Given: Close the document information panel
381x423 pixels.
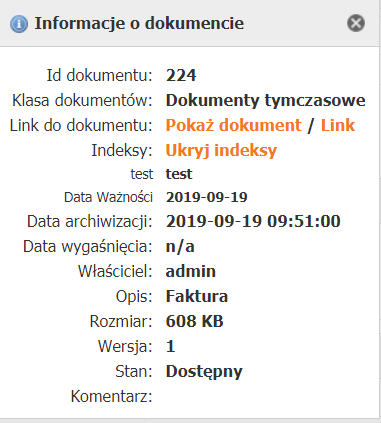Looking at the screenshot, I should coord(356,23).
